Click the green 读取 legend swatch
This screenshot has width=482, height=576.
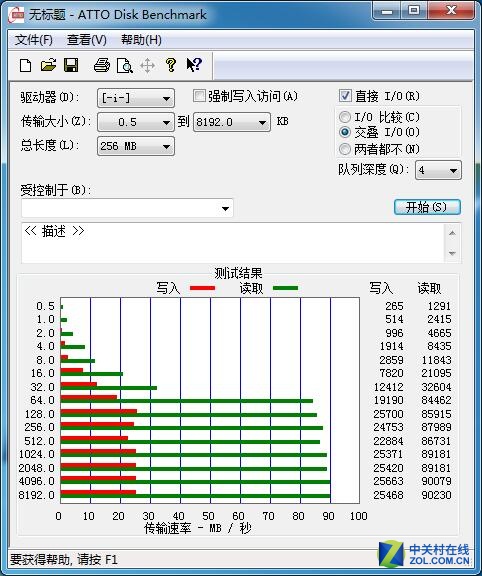(285, 288)
